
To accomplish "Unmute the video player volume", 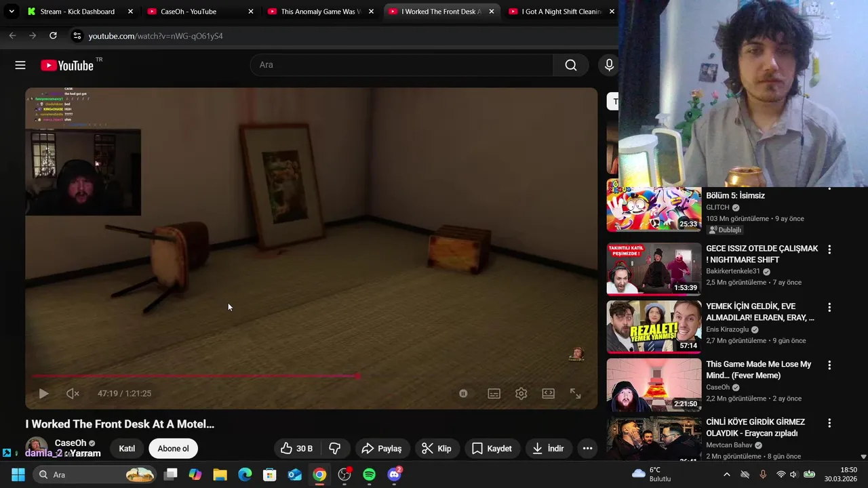I will (73, 393).
